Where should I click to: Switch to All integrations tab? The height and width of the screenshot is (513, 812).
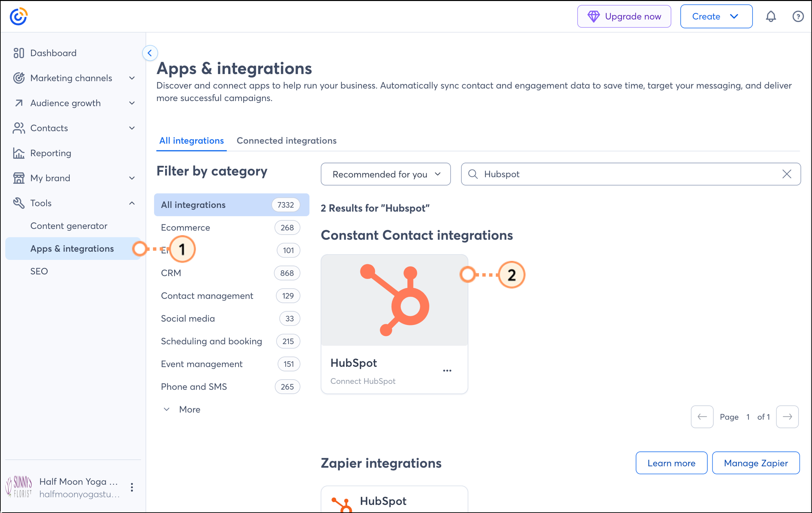(192, 141)
